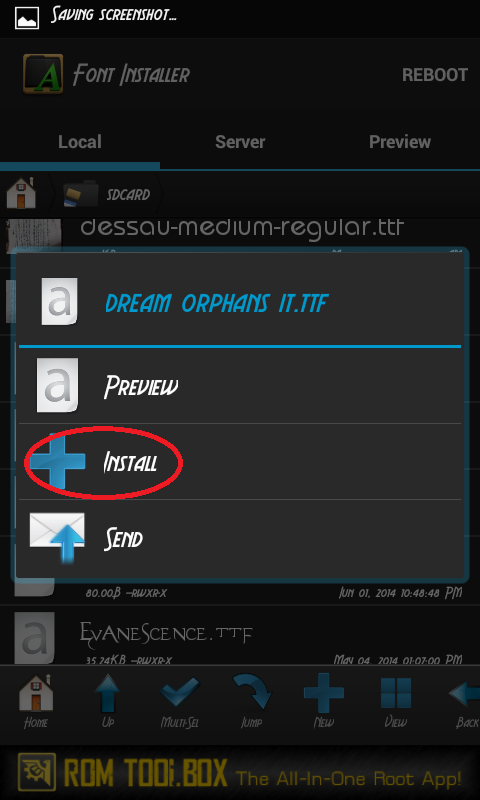Switch to the Preview tab
The width and height of the screenshot is (480, 800).
pos(400,142)
